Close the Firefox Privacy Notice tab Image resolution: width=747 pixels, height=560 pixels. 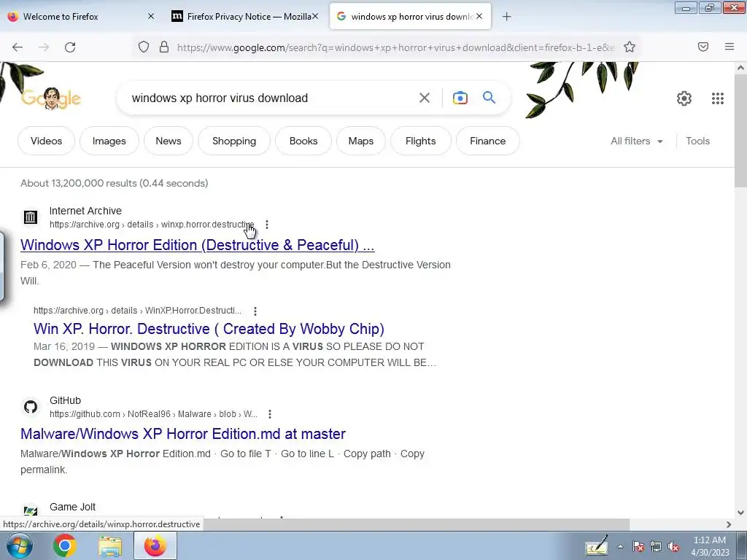315,16
